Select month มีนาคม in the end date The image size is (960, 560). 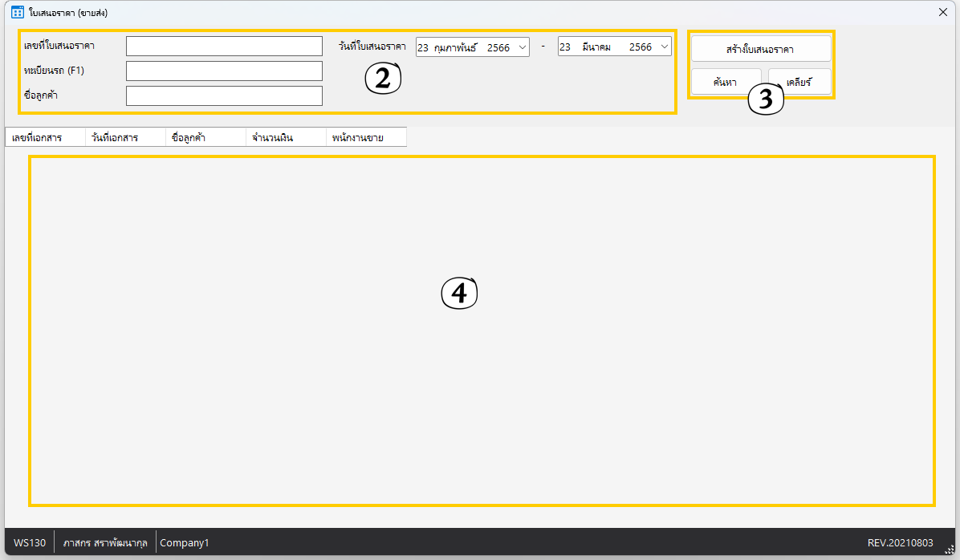point(596,47)
